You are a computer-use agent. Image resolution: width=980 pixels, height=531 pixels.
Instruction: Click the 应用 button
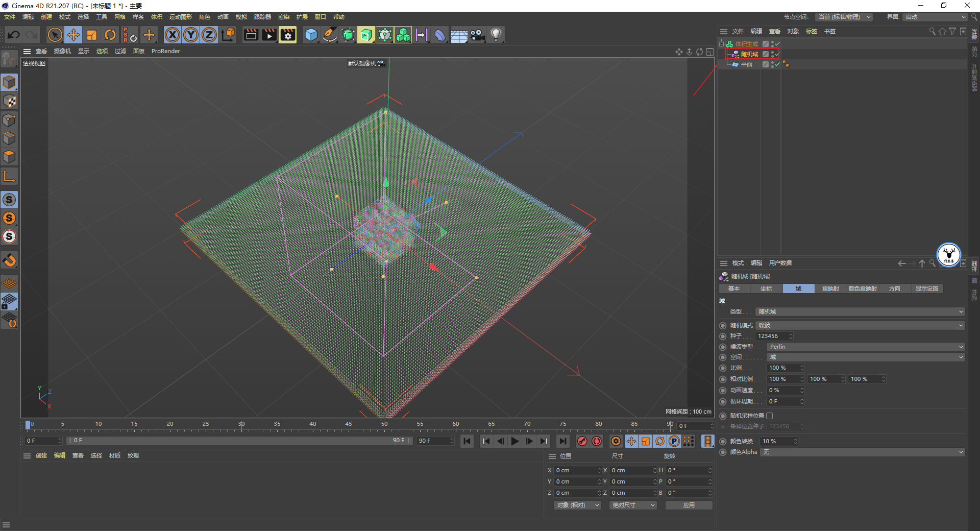tap(689, 505)
